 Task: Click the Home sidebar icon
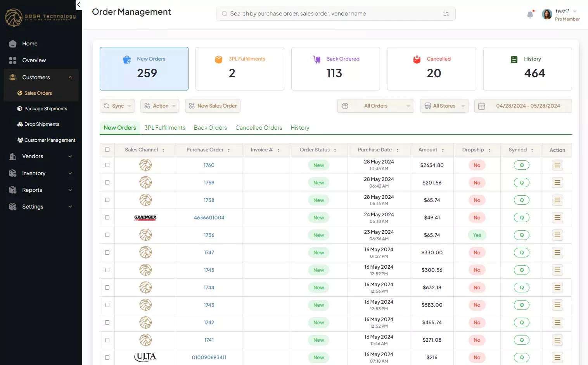12,43
